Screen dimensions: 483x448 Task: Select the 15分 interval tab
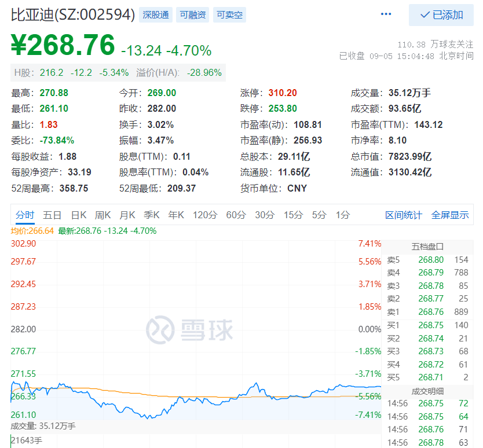coord(293,215)
